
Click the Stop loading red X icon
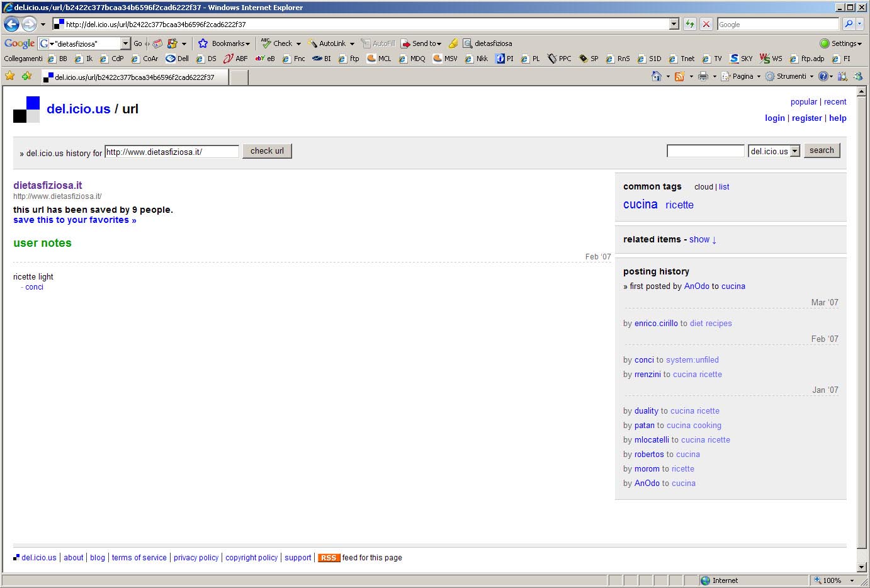tap(706, 24)
